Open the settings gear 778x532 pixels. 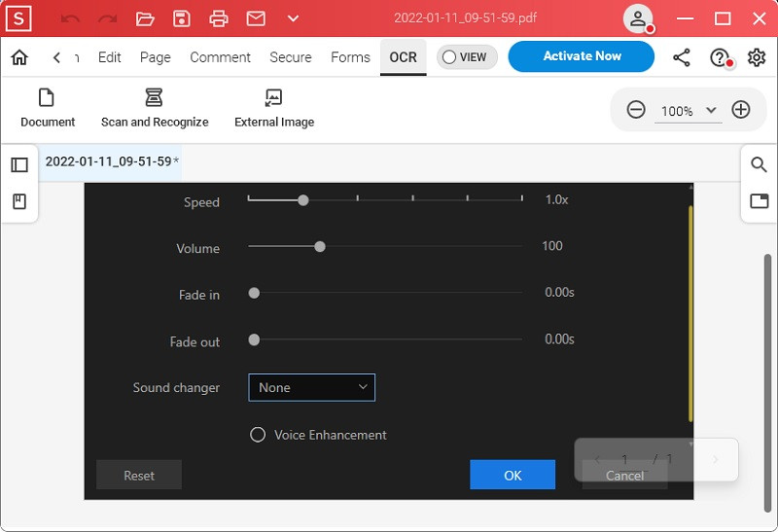(x=757, y=57)
